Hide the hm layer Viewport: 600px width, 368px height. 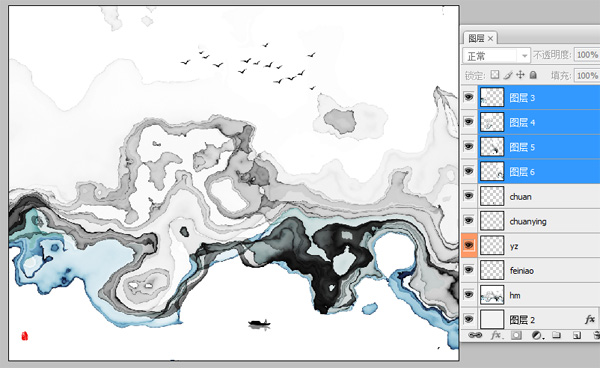(x=469, y=295)
